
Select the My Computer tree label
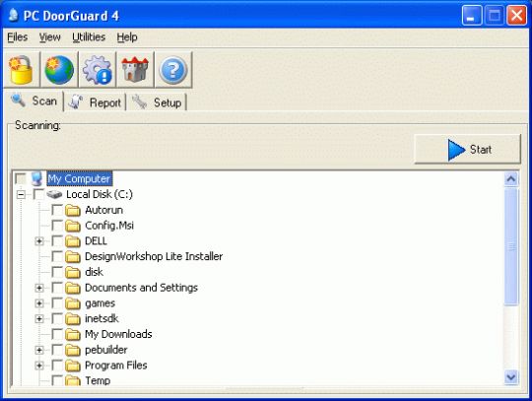79,178
